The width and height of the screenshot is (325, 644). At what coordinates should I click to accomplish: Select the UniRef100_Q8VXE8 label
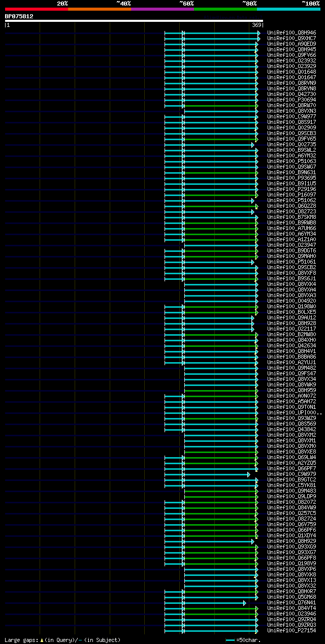click(x=292, y=452)
